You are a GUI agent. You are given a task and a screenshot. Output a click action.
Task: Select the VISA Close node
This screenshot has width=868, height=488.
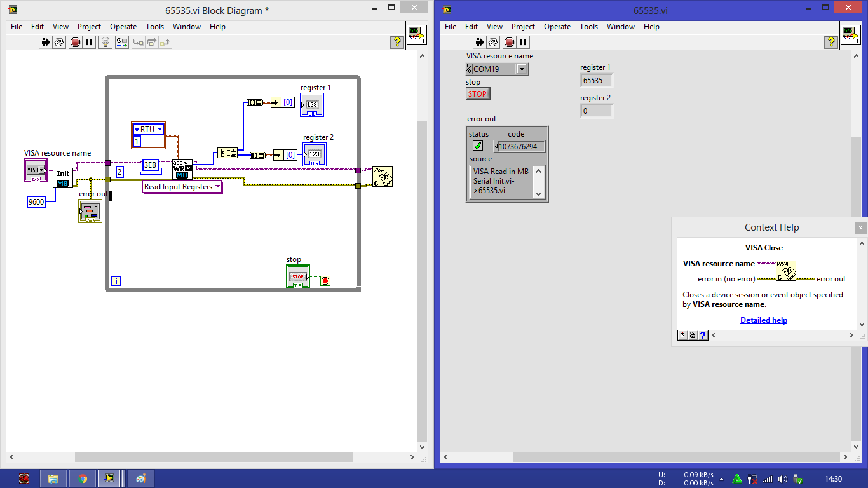[382, 177]
